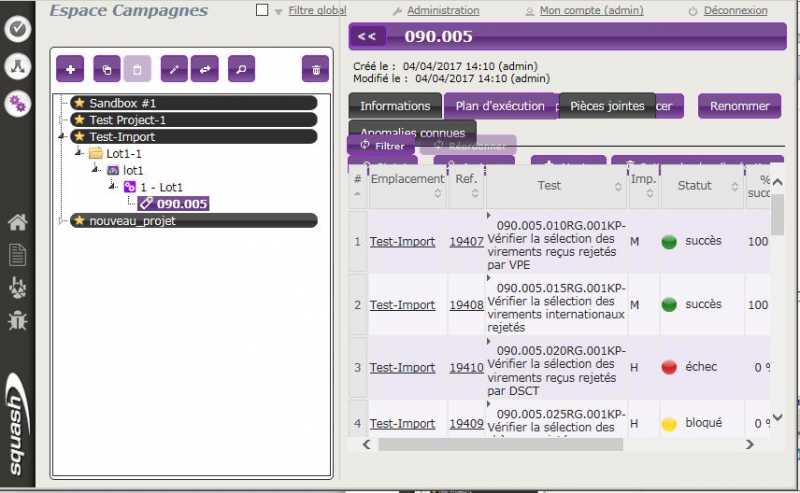Image resolution: width=800 pixels, height=493 pixels.
Task: Select the Sandbox #1 project in tree
Action: [x=123, y=103]
